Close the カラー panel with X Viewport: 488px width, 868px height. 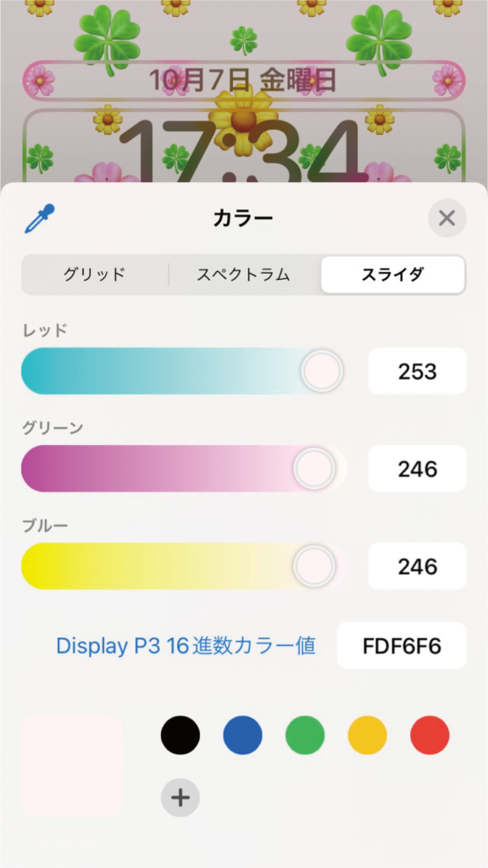tap(447, 218)
